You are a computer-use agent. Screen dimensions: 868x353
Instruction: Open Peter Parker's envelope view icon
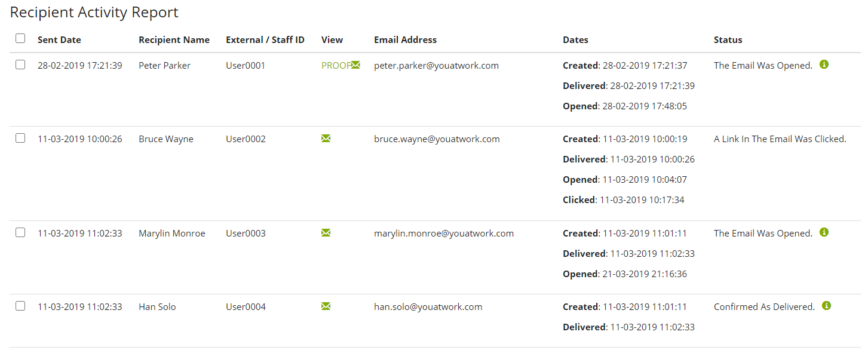[x=355, y=65]
